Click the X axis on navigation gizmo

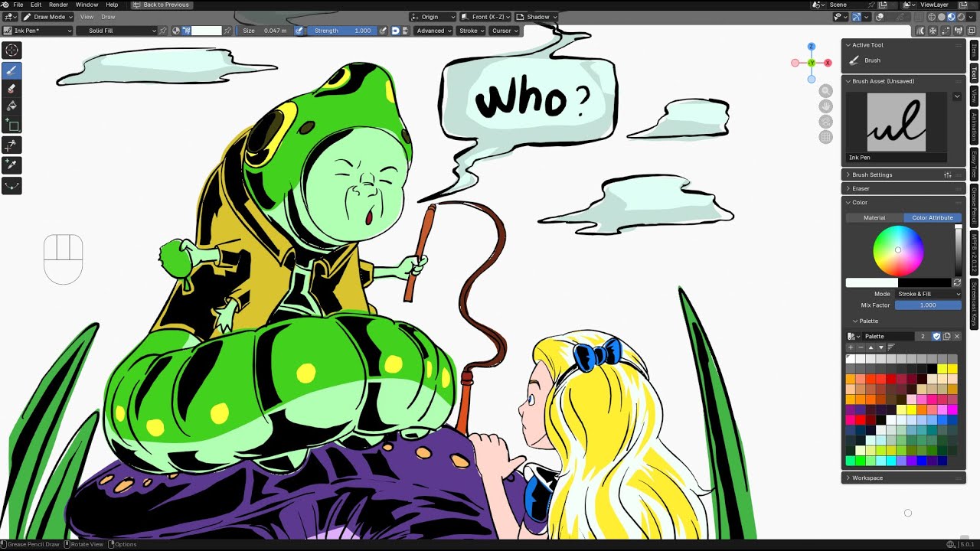(x=828, y=63)
